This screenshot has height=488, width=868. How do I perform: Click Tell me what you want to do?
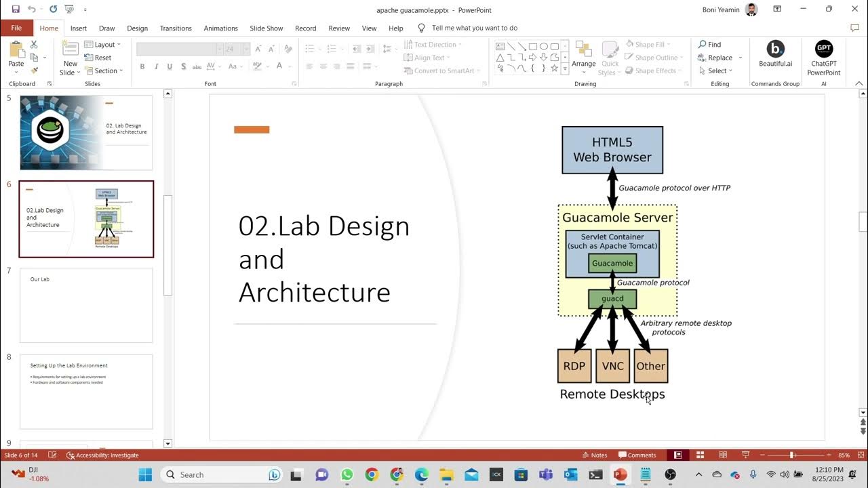[467, 28]
